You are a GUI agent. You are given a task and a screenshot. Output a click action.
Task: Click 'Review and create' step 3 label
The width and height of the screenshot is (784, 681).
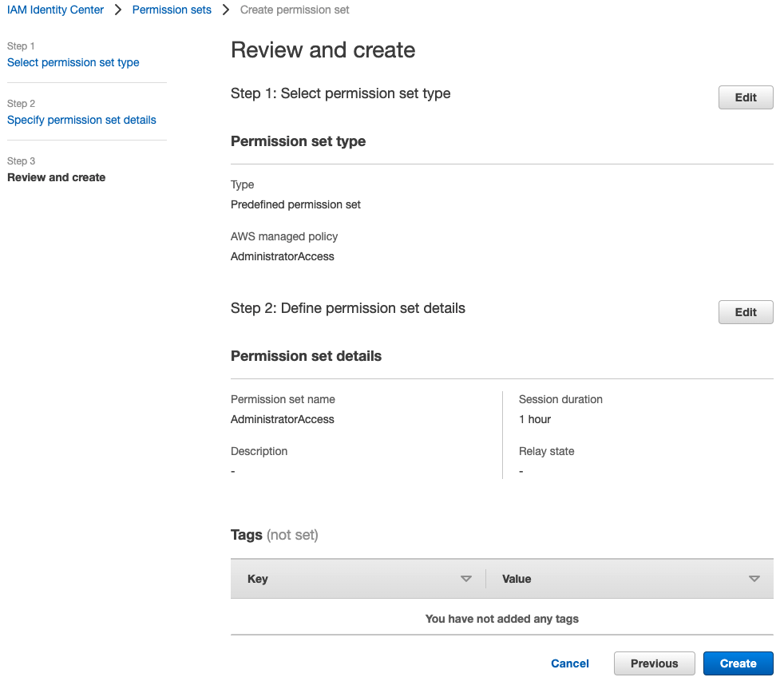(x=56, y=177)
